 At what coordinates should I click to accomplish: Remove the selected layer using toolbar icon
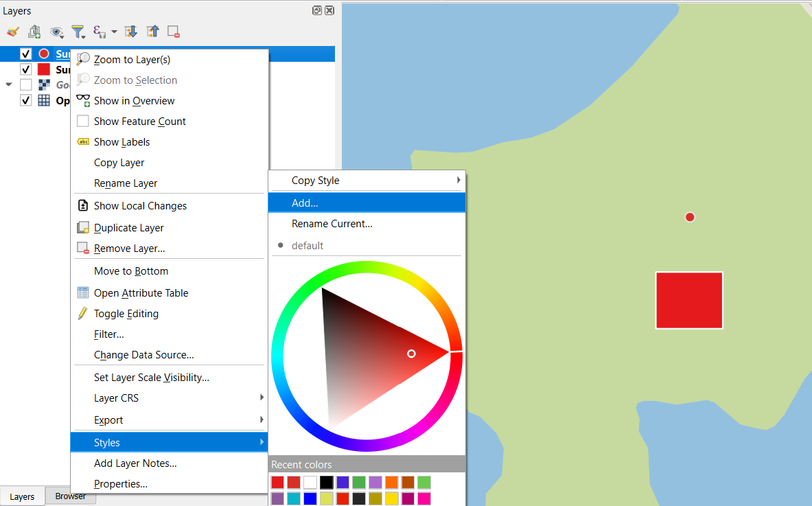pos(173,32)
